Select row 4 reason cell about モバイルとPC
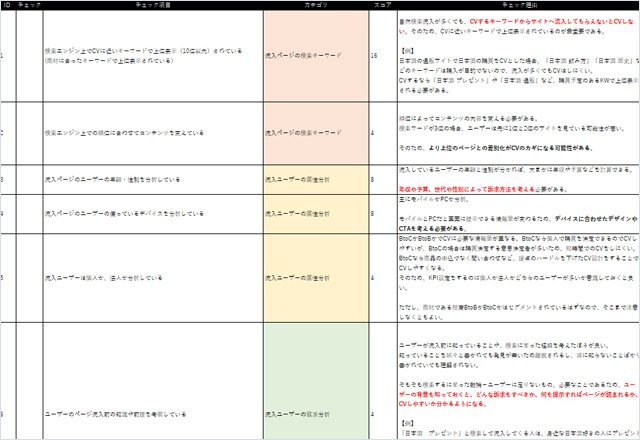 tap(519, 214)
